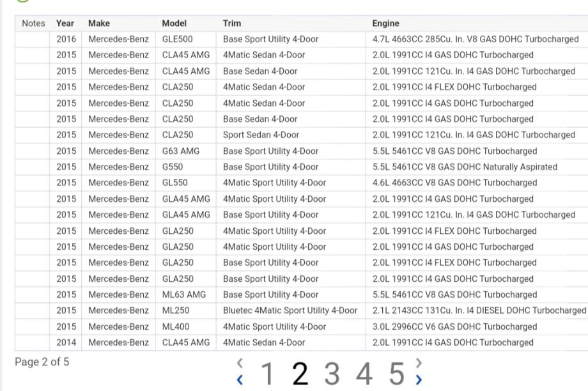Open page 4 of the compatibility list
Image resolution: width=588 pixels, height=391 pixels.
pos(364,374)
